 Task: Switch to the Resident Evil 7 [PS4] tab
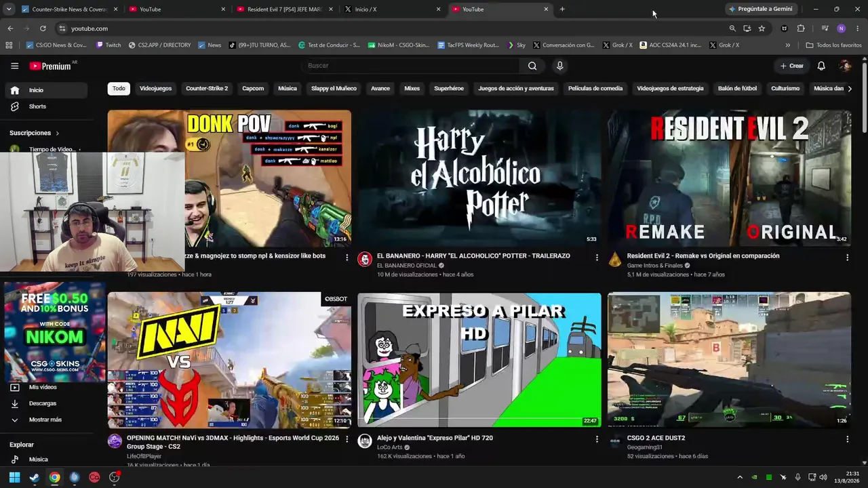(284, 9)
